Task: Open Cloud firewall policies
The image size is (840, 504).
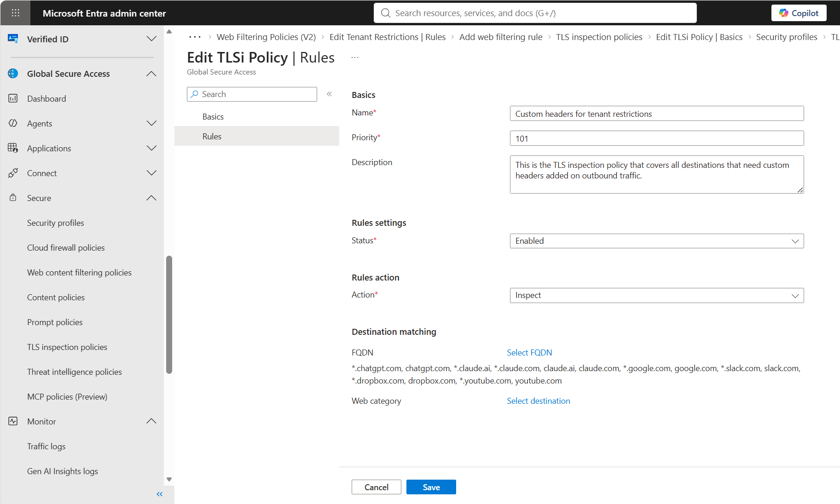Action: click(66, 247)
